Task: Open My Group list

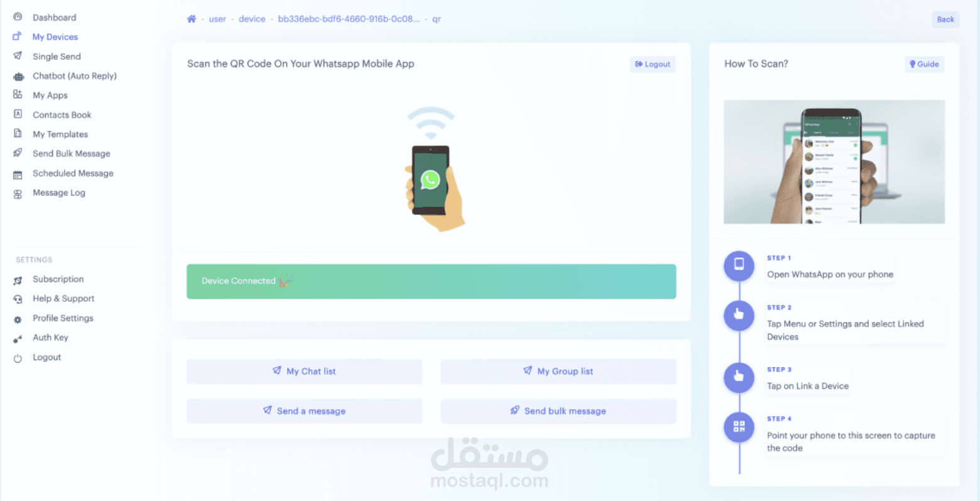Action: pos(558,372)
